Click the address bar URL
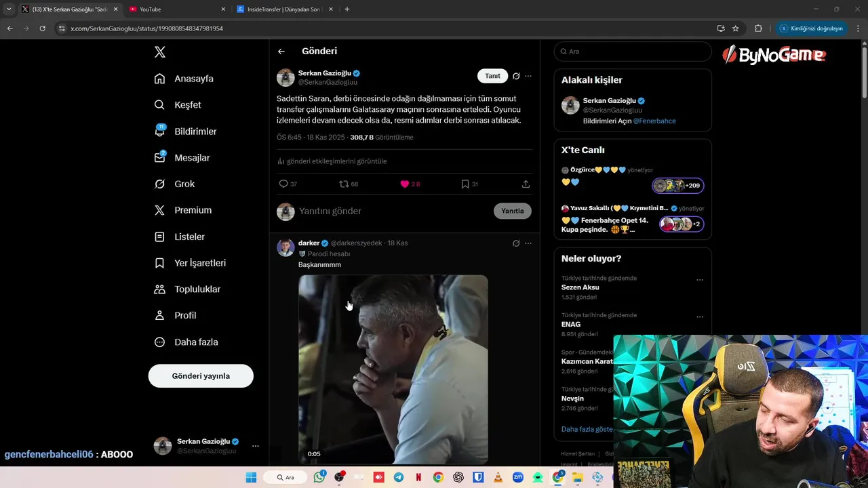The image size is (868, 488). pyautogui.click(x=147, y=28)
